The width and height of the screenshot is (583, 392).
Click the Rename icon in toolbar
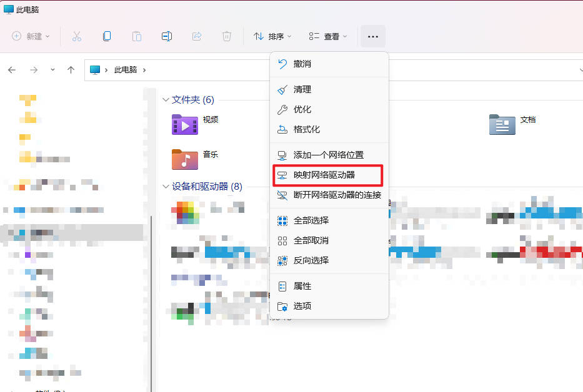[167, 36]
